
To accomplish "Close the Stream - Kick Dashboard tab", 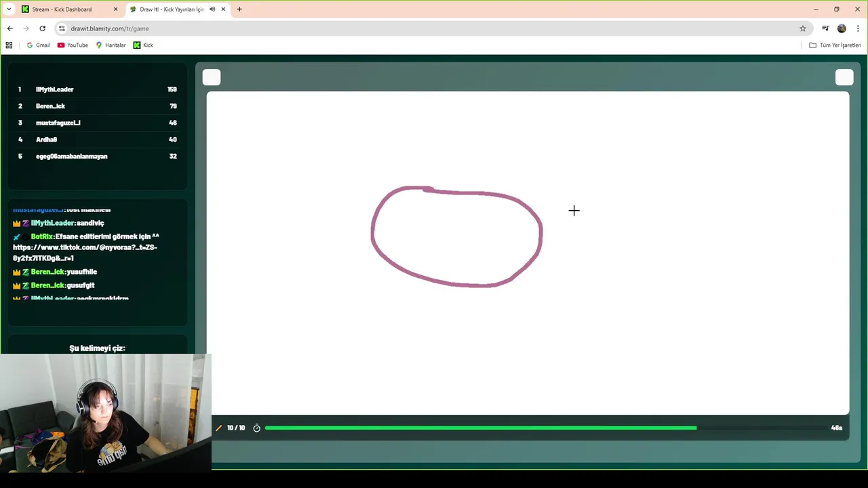I will (x=115, y=9).
